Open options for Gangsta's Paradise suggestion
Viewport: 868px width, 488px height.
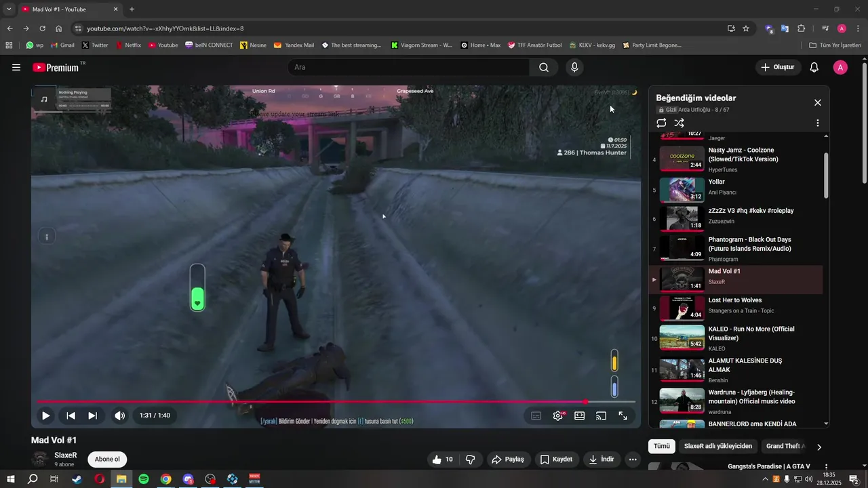[826, 467]
